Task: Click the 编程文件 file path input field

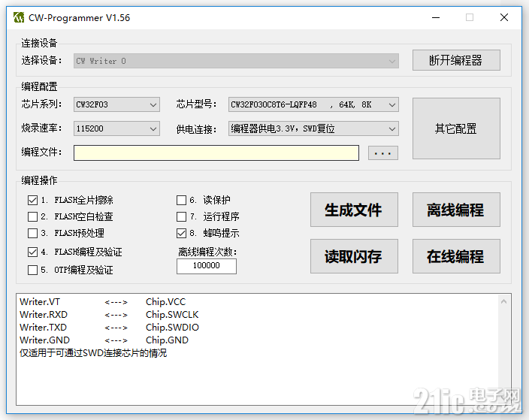Action: tap(216, 153)
